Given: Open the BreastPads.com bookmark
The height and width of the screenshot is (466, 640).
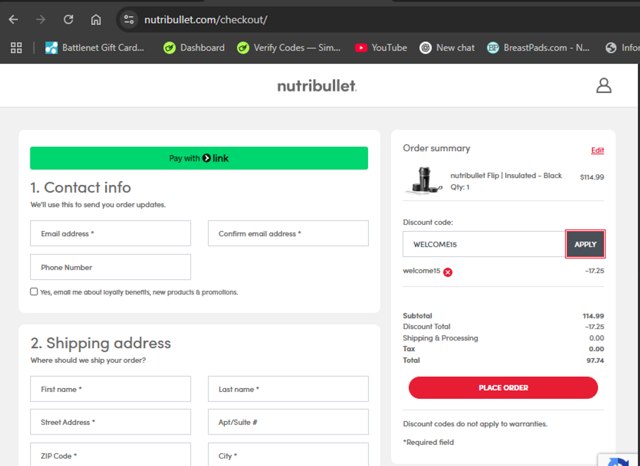Looking at the screenshot, I should coord(538,48).
